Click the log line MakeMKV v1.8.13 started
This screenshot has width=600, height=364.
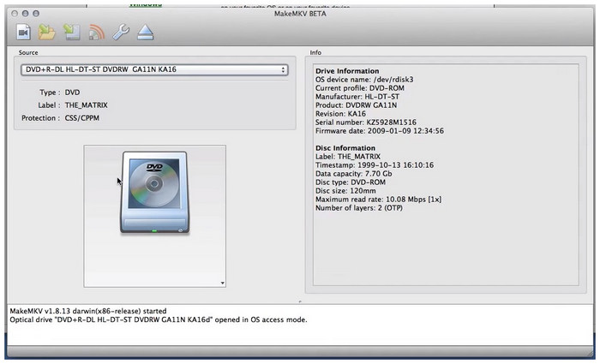pyautogui.click(x=88, y=311)
